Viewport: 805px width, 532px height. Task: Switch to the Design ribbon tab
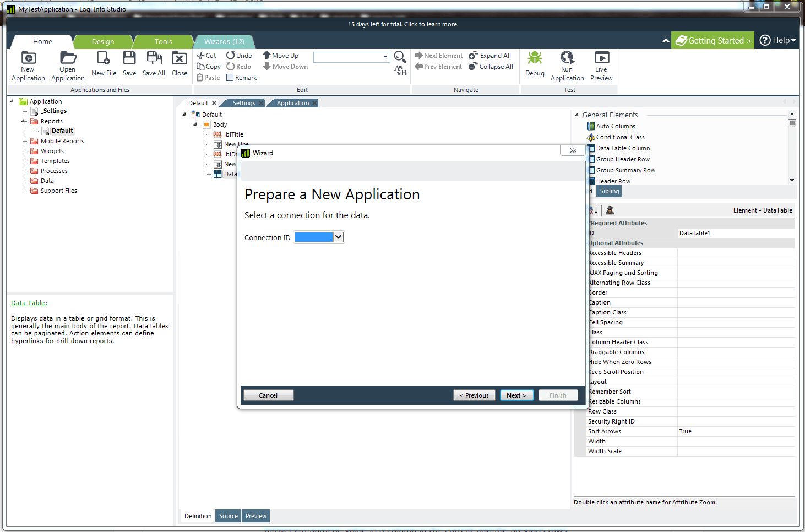click(x=103, y=42)
